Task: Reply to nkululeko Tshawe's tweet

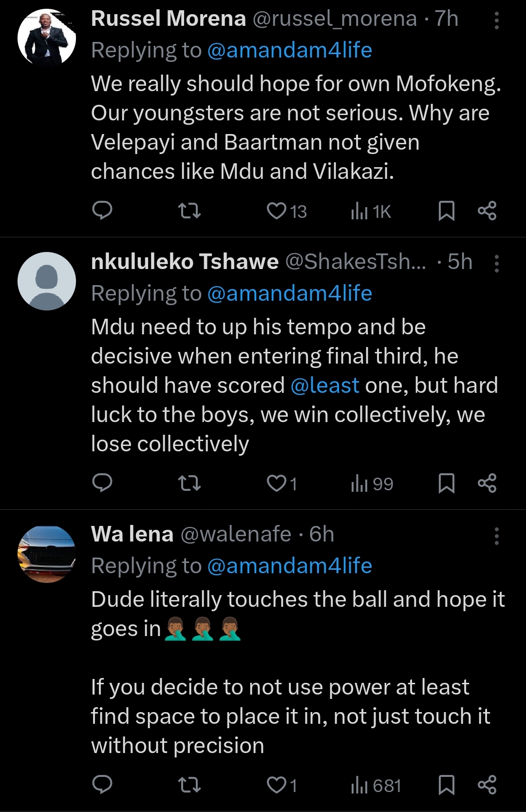Action: [102, 483]
